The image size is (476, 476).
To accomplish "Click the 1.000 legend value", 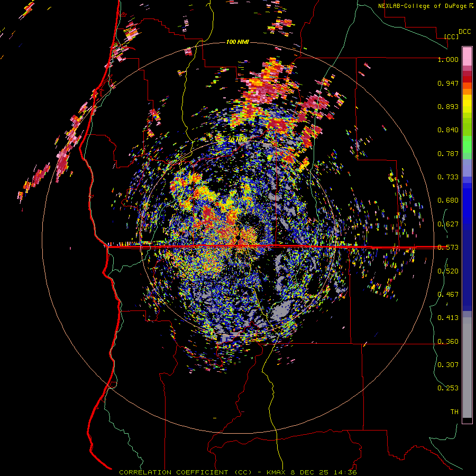I will 448,59.
